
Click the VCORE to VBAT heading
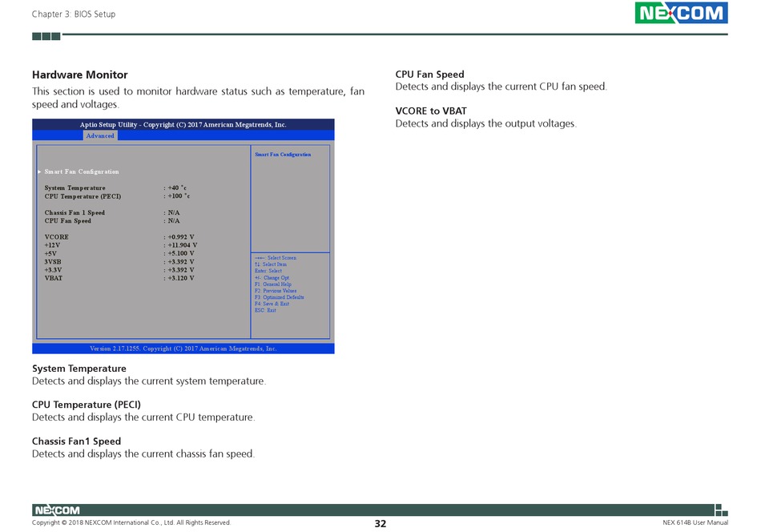click(431, 111)
